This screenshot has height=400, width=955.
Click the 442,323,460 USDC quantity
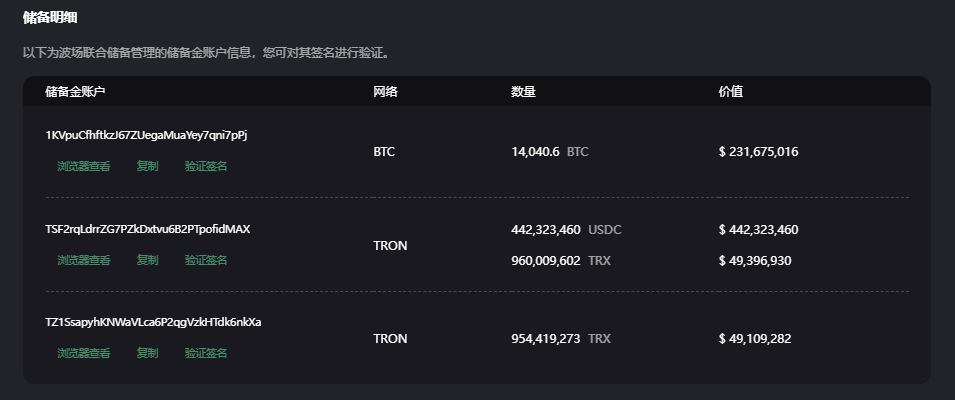pos(566,230)
